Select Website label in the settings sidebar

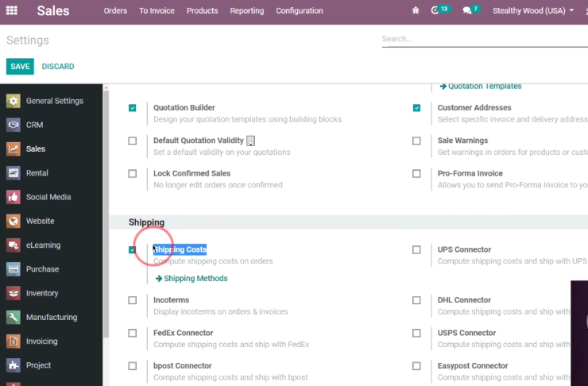[40, 221]
